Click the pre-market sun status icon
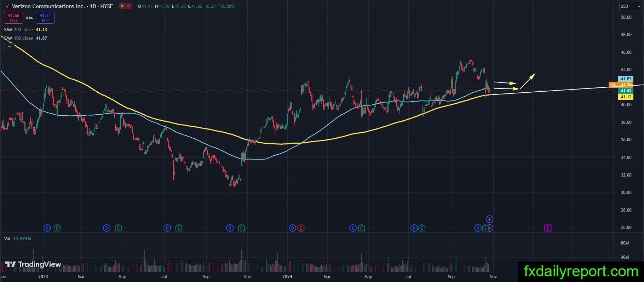The image size is (644, 282). [122, 6]
